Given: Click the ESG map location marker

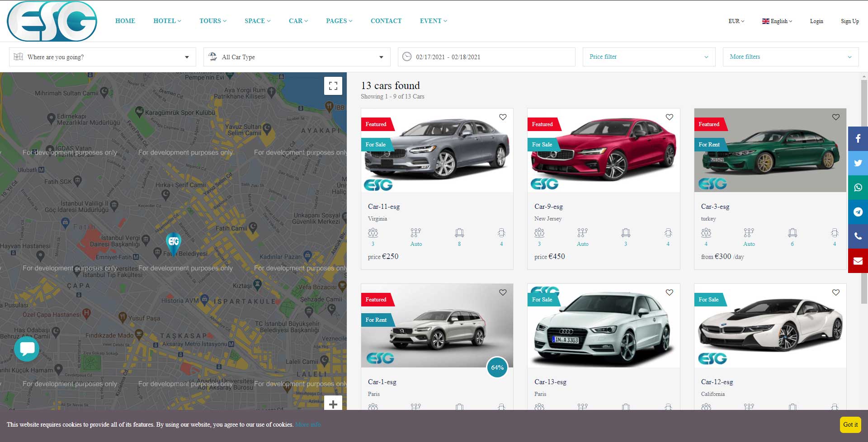Looking at the screenshot, I should [174, 242].
